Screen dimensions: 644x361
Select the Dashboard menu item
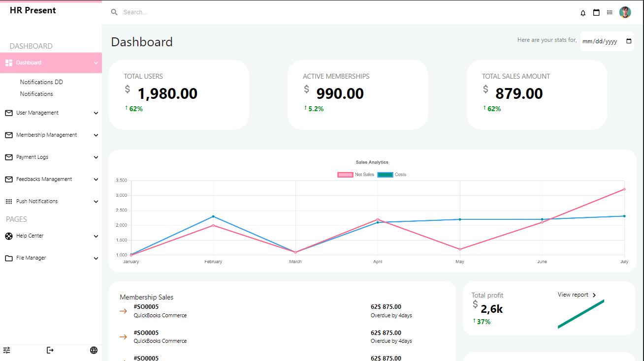coord(51,63)
